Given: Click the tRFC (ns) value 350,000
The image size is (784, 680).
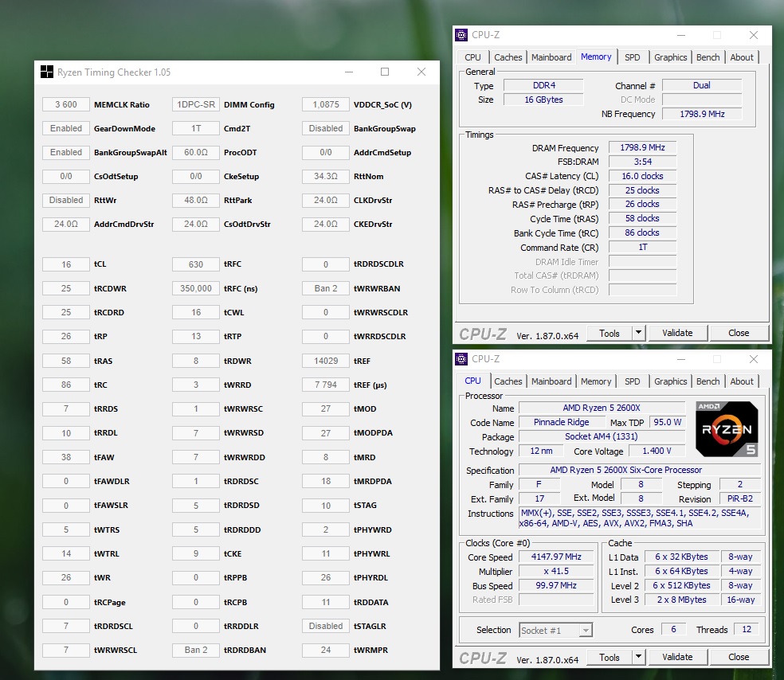Looking at the screenshot, I should (196, 288).
